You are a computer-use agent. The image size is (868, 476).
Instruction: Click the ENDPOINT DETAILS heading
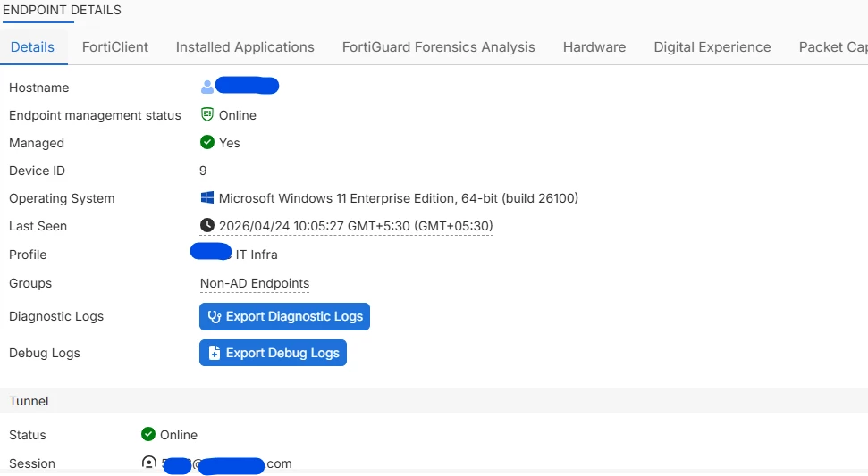[62, 10]
